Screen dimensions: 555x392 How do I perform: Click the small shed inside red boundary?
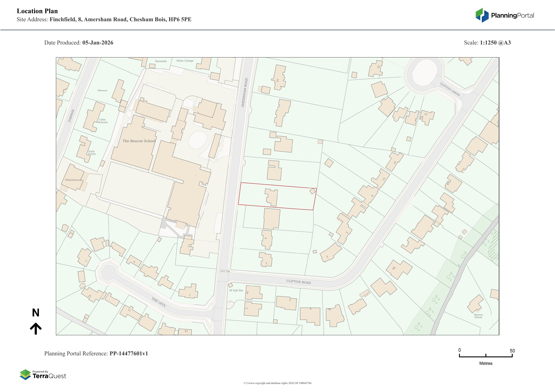point(313,191)
